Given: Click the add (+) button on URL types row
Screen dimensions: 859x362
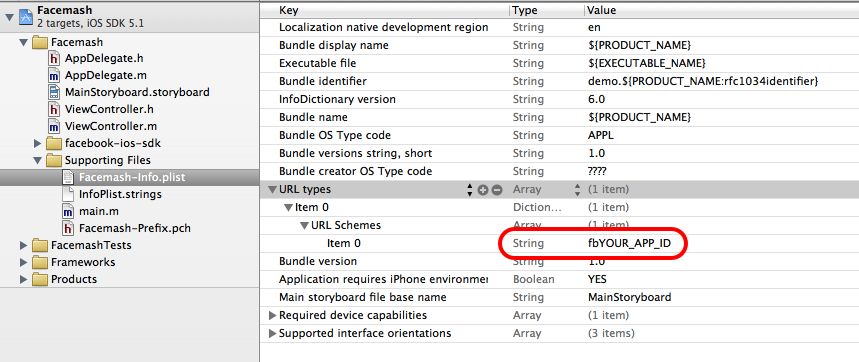Looking at the screenshot, I should [x=483, y=190].
